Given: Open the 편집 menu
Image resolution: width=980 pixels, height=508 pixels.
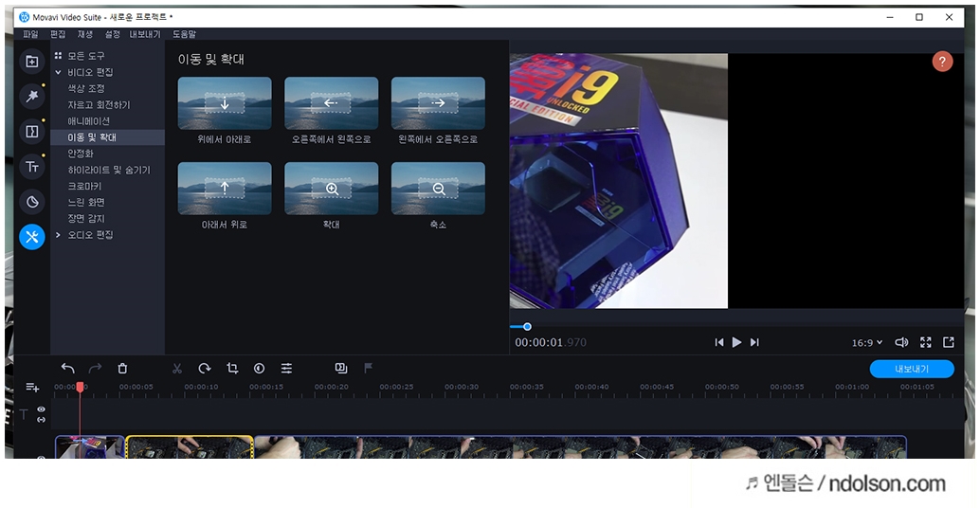Looking at the screenshot, I should pos(58,34).
